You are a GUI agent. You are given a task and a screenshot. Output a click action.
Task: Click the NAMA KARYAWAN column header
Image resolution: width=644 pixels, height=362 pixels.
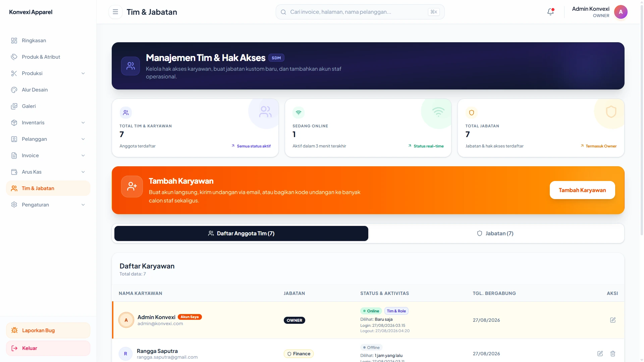pyautogui.click(x=140, y=293)
